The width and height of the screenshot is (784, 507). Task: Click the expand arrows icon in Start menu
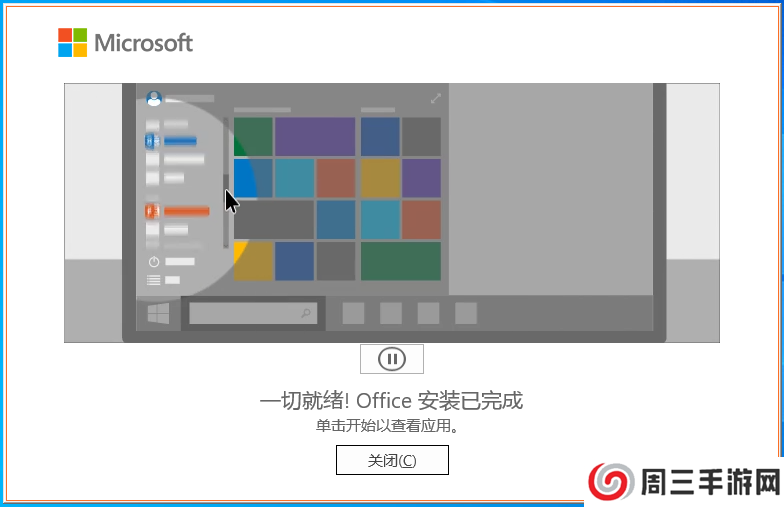click(436, 98)
